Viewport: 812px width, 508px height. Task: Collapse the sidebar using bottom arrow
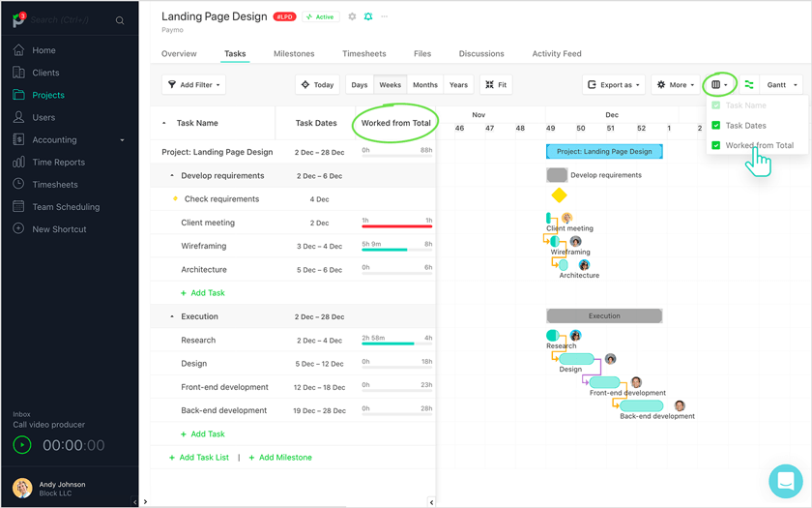coord(134,502)
